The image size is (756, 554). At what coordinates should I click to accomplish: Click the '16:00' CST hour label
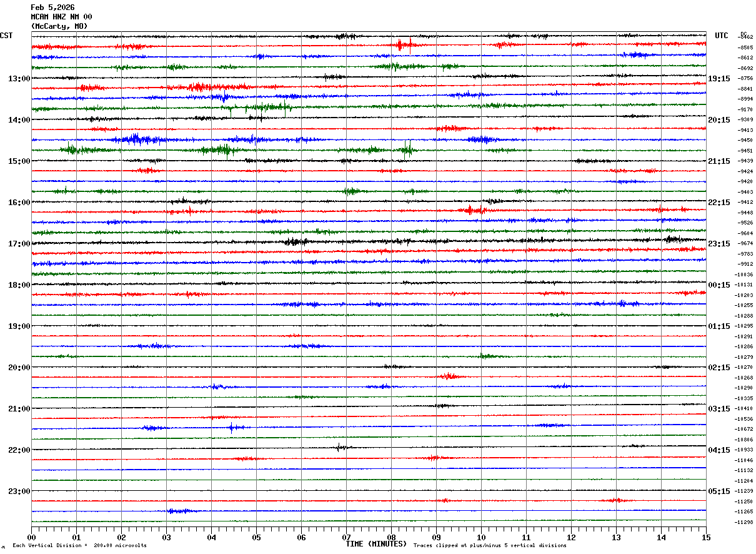click(x=19, y=203)
